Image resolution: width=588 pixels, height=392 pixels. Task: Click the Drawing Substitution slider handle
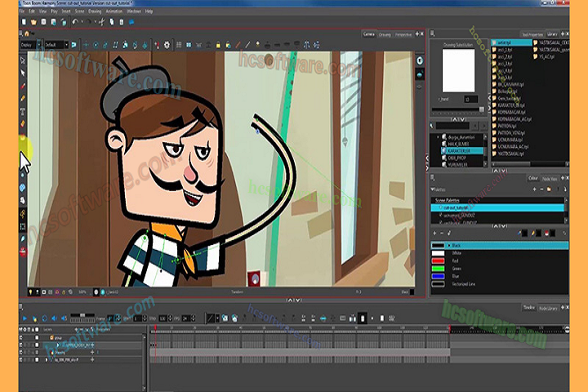pyautogui.click(x=482, y=109)
